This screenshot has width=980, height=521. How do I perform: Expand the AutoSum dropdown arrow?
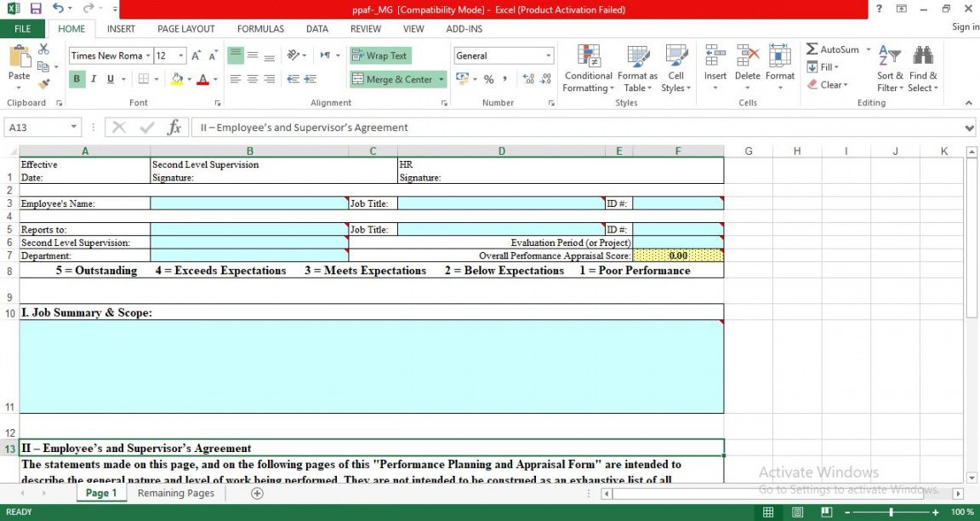tap(868, 49)
